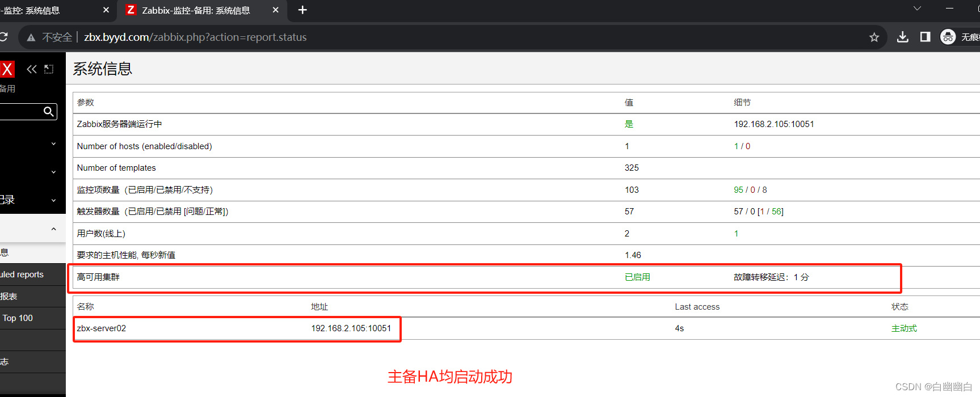This screenshot has width=980, height=397.
Task: Click the address bar URL
Action: [195, 37]
